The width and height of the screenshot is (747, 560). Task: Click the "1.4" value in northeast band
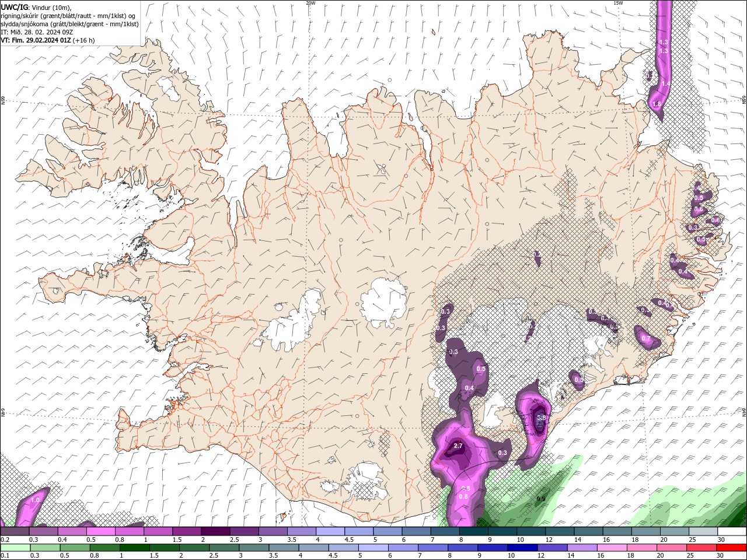666,84
